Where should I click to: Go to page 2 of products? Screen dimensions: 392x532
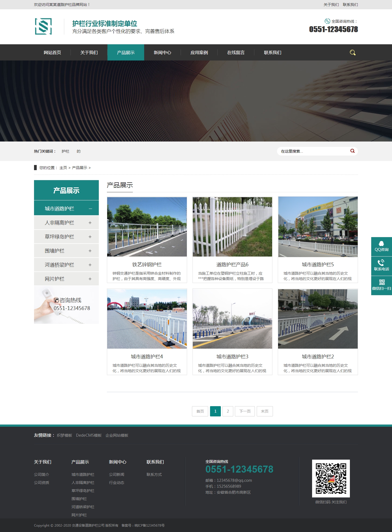[x=228, y=411]
